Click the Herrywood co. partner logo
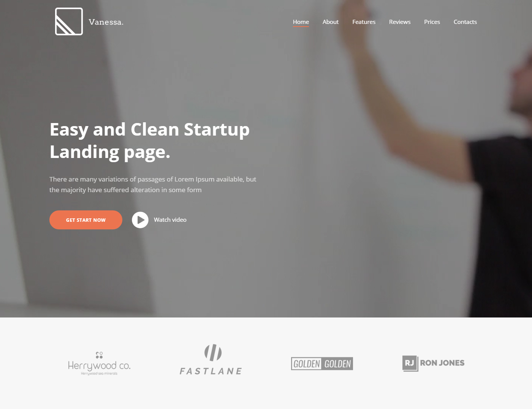This screenshot has height=409, width=532. 99,363
